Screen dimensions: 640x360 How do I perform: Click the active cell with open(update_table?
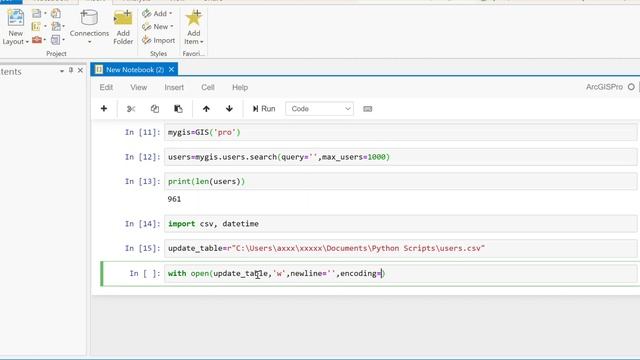tap(400, 273)
